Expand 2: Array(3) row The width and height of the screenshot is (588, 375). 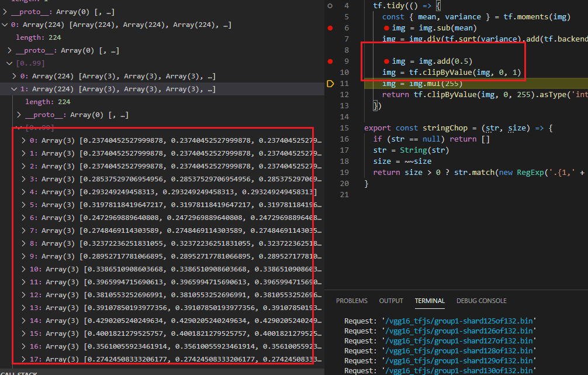(23, 166)
